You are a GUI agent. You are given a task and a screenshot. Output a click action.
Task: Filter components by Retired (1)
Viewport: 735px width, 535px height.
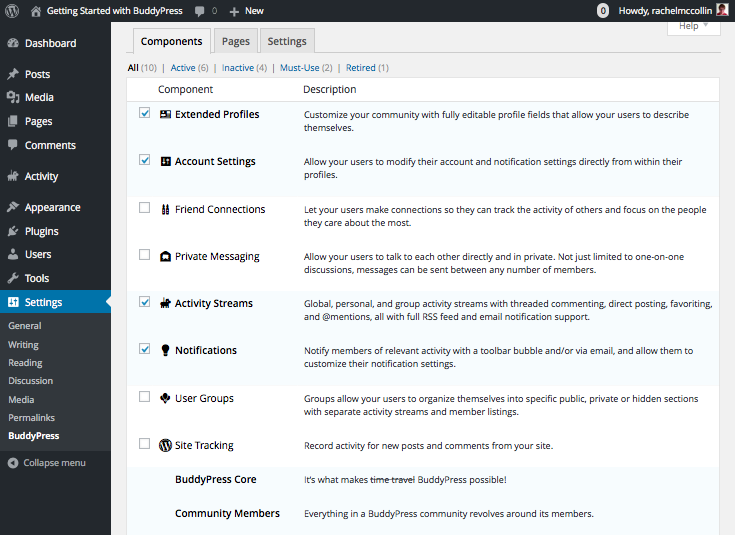coord(367,68)
